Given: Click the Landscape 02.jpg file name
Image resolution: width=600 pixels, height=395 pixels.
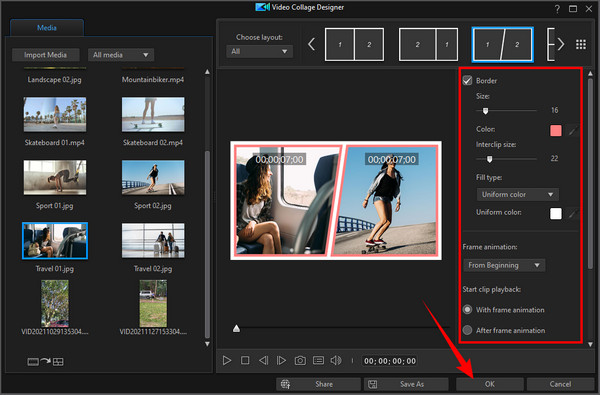Looking at the screenshot, I should pos(54,80).
